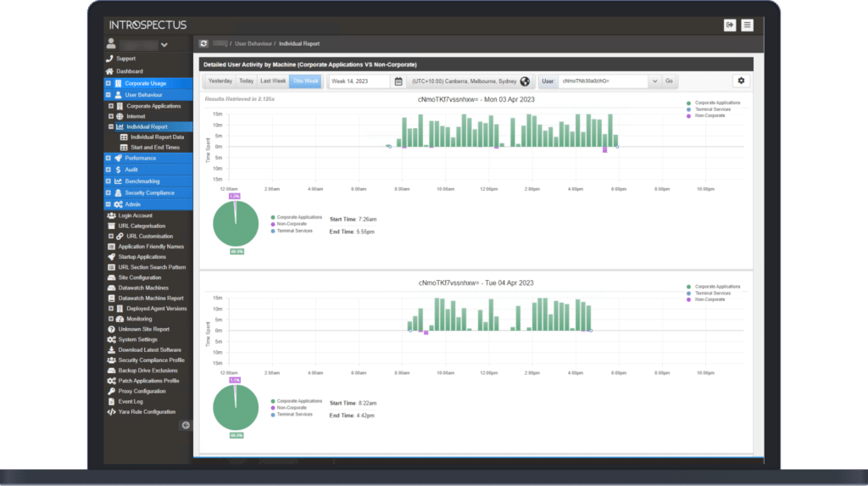Click the logout icon in the top bar

point(729,25)
